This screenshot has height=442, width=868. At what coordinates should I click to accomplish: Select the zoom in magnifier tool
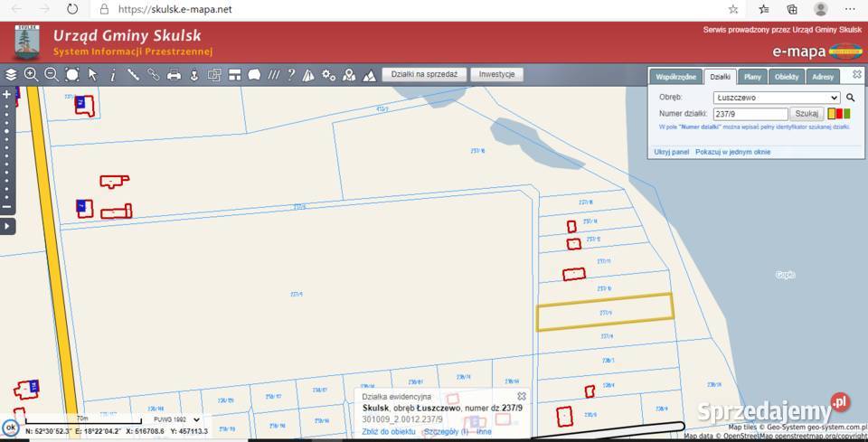pyautogui.click(x=31, y=75)
